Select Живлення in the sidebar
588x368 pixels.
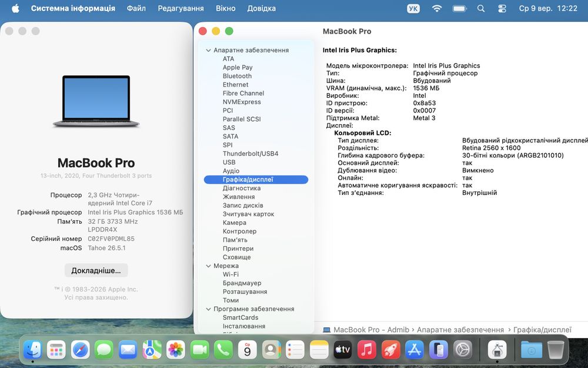tap(239, 197)
